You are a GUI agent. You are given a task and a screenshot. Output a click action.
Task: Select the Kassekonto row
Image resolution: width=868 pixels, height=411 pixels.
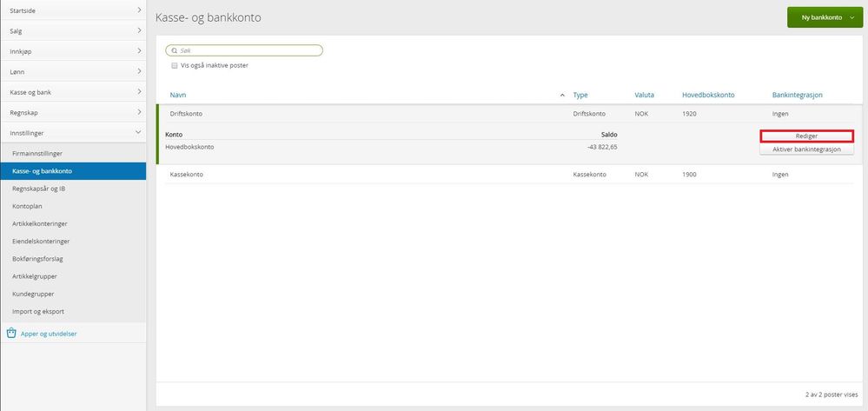[x=509, y=175]
